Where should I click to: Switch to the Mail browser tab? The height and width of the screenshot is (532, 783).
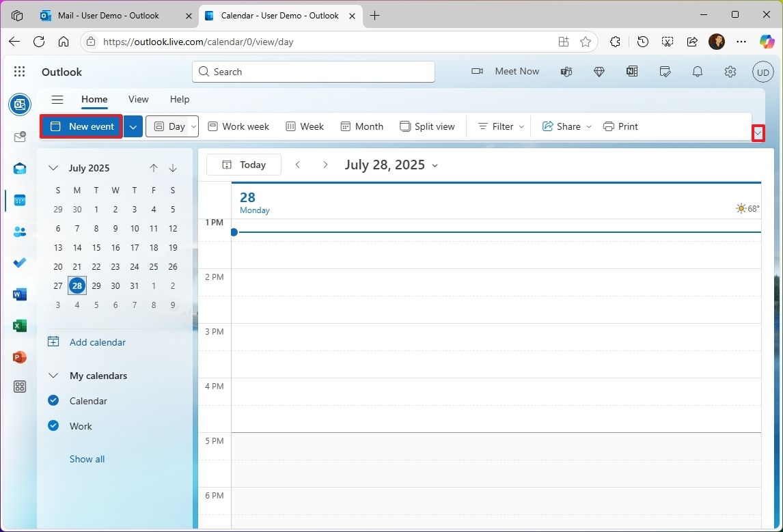(x=109, y=15)
